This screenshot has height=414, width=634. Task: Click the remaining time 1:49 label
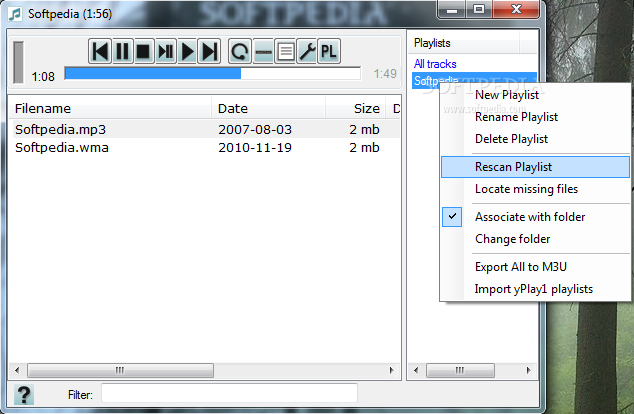pos(385,74)
